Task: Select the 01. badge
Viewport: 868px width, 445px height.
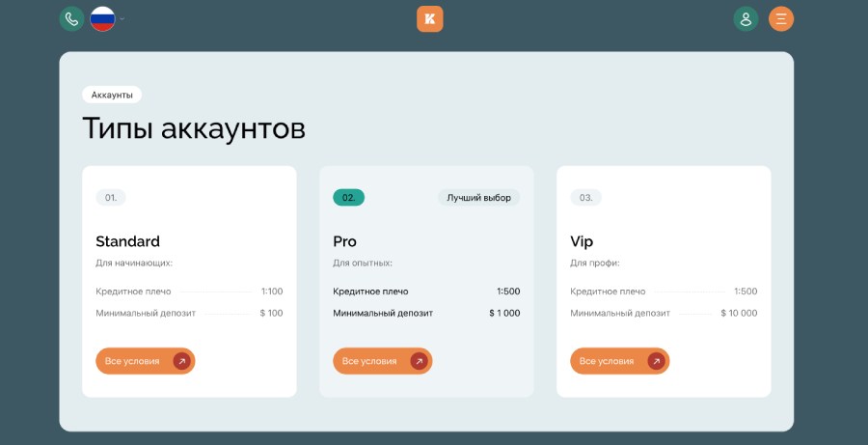Action: click(x=111, y=197)
